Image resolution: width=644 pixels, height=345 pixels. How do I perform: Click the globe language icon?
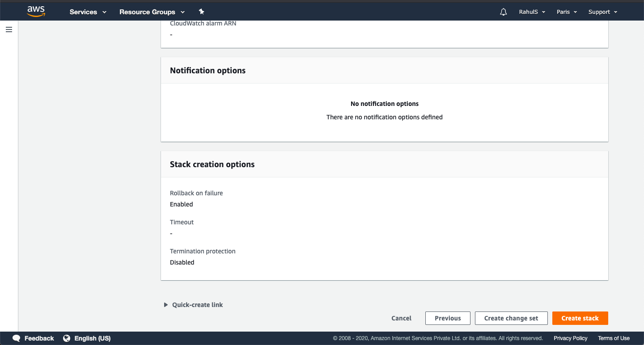point(67,338)
